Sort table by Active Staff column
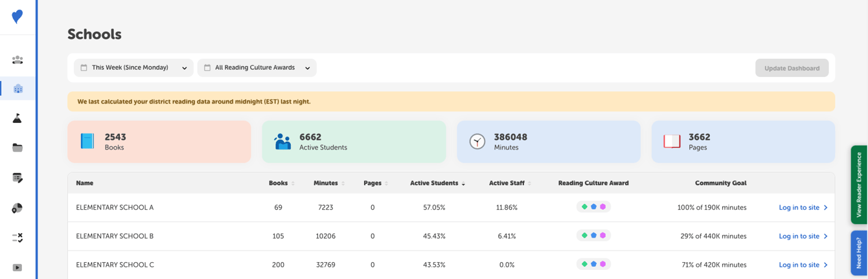 510,183
